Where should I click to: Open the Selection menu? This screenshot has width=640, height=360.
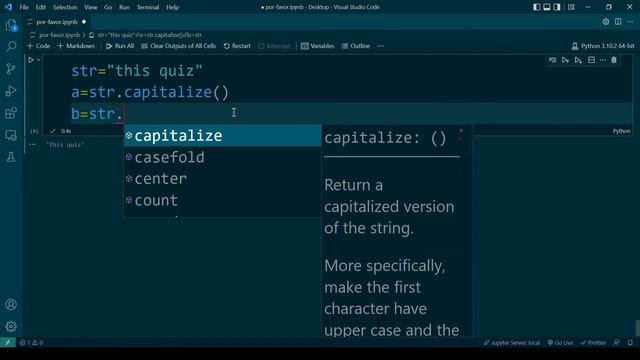pyautogui.click(x=65, y=7)
